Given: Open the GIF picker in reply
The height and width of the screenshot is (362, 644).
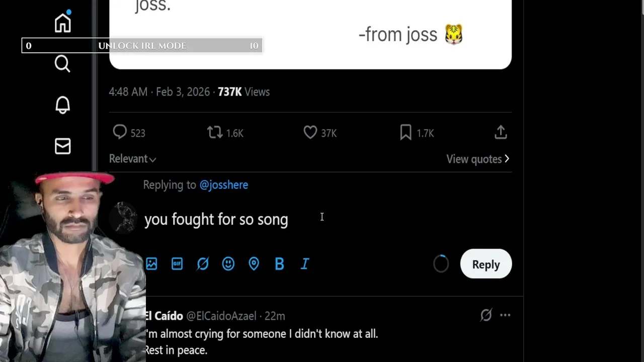Looking at the screenshot, I should (x=177, y=264).
